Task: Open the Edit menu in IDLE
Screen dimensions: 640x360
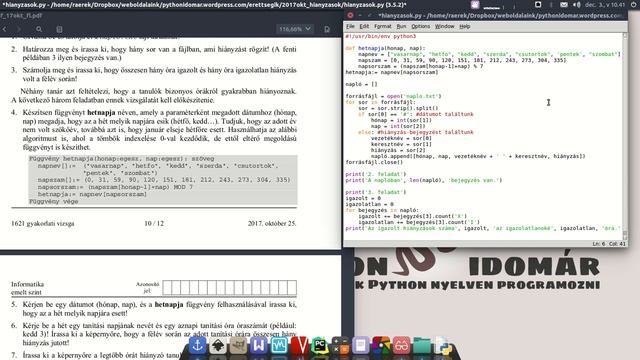Action: [364, 27]
